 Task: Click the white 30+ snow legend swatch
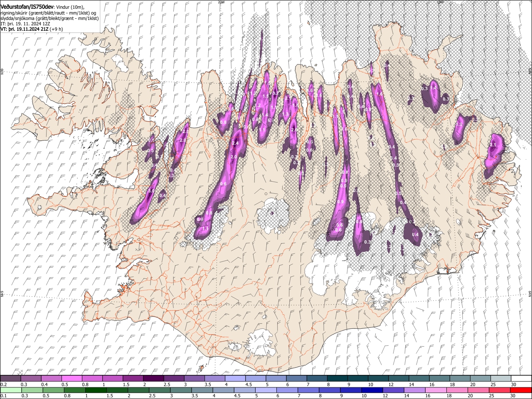coord(521,378)
